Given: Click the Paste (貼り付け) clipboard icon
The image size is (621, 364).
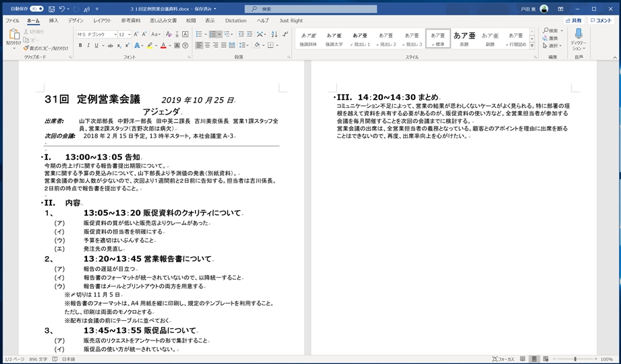Looking at the screenshot, I should pyautogui.click(x=13, y=35).
